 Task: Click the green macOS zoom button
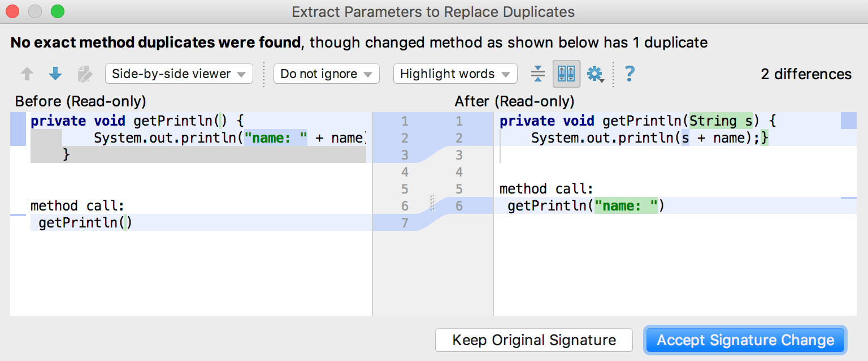click(x=57, y=11)
